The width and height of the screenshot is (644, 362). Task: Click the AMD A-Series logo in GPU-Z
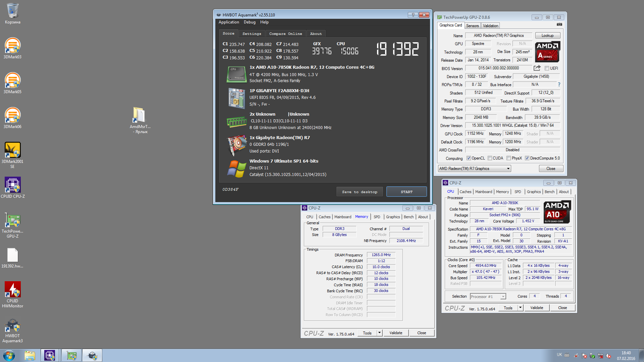[x=547, y=52]
